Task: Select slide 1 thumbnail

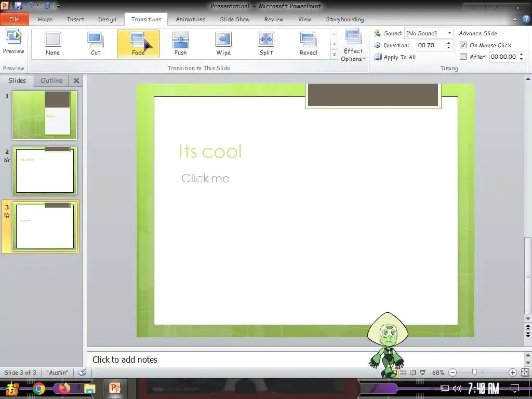Action: [45, 115]
